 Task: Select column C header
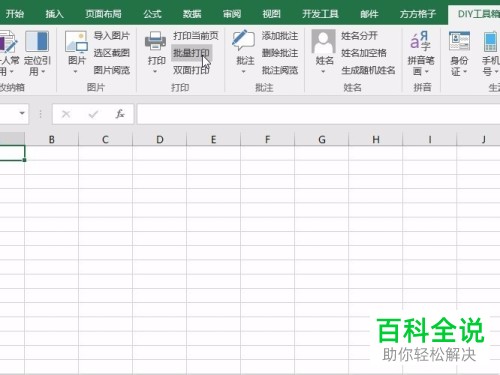(x=105, y=139)
